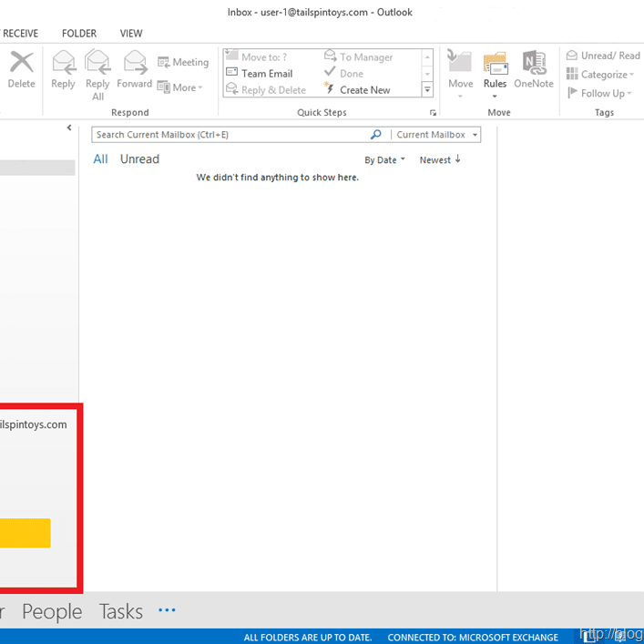The width and height of the screenshot is (644, 644).
Task: Forward the selected message
Action: coord(134,69)
